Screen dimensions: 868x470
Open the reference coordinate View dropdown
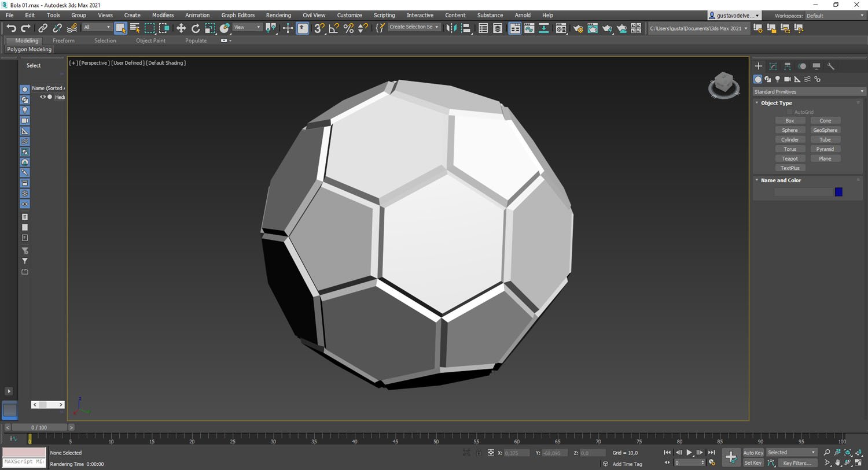coord(247,27)
